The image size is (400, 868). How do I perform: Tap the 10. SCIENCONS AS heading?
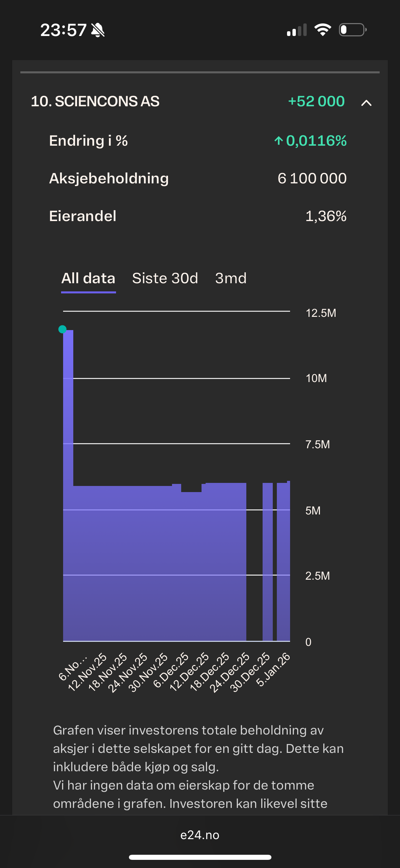95,102
